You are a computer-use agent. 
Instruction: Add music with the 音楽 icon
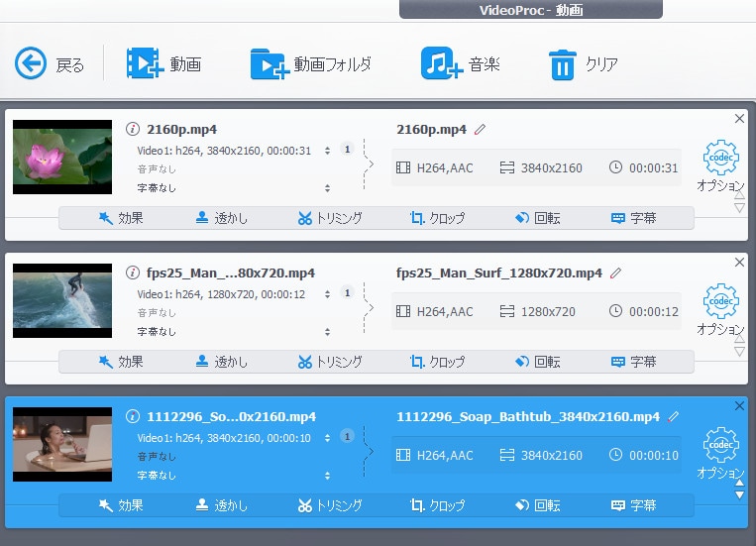pyautogui.click(x=441, y=64)
